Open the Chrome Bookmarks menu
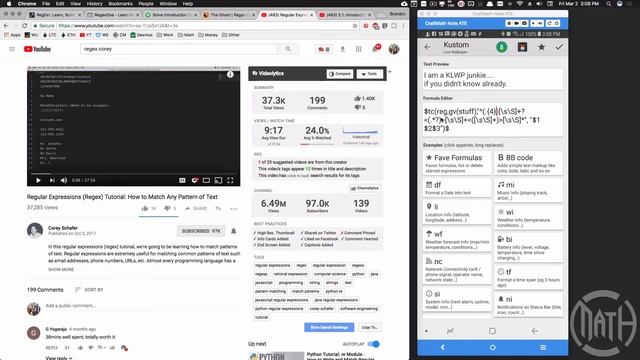640x360 pixels. pyautogui.click(x=120, y=4)
